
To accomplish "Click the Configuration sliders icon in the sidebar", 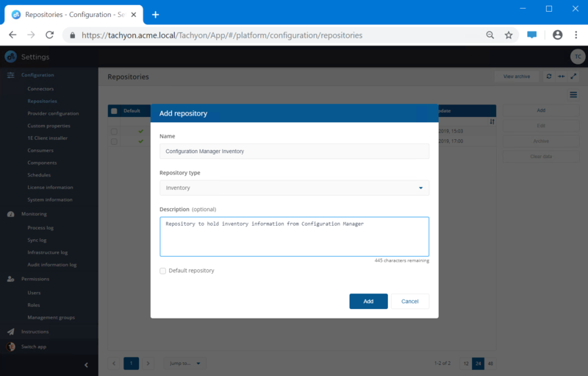I will point(11,75).
